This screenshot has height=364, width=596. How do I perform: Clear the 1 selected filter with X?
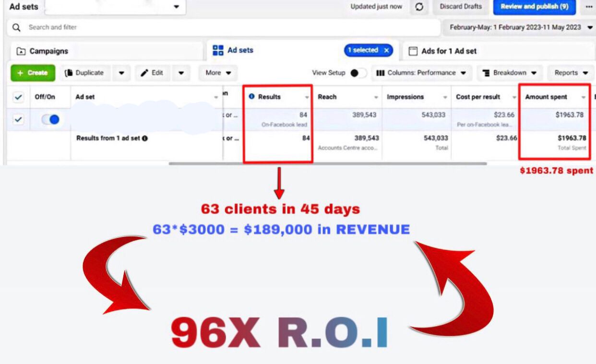[x=386, y=50]
